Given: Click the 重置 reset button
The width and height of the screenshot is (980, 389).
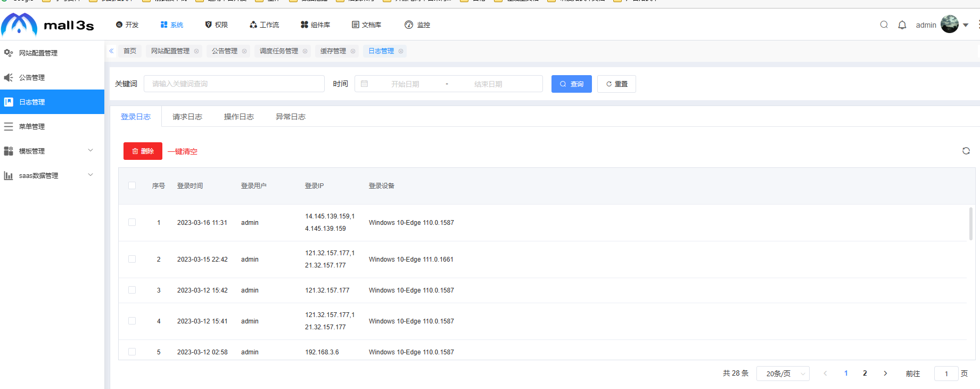Looking at the screenshot, I should click(x=616, y=84).
